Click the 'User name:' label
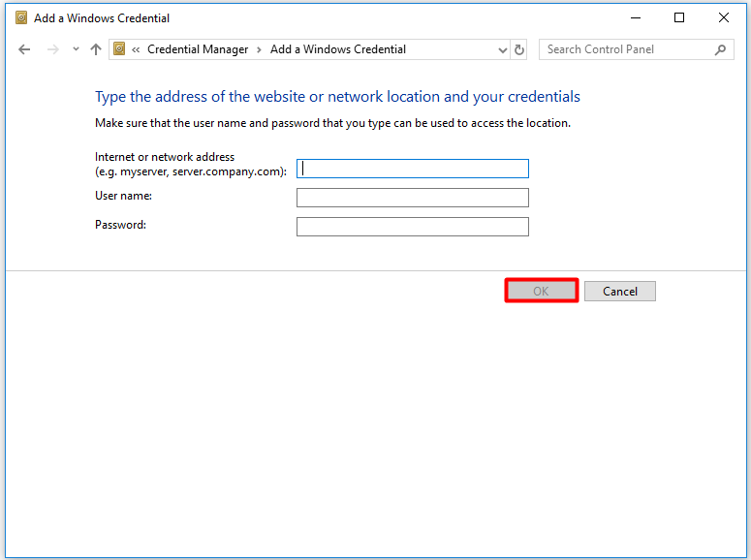This screenshot has height=560, width=751. point(123,196)
